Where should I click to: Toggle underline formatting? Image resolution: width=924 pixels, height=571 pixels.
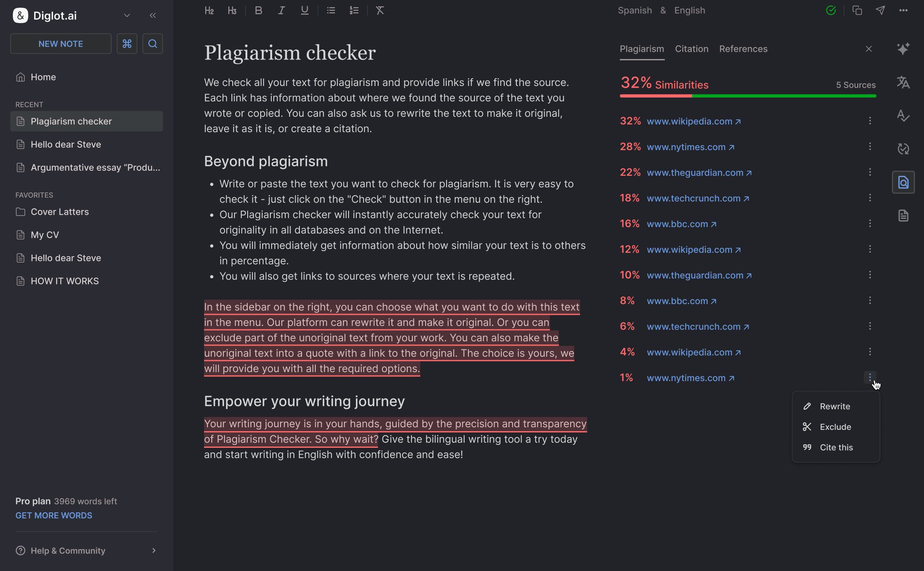pyautogui.click(x=304, y=10)
